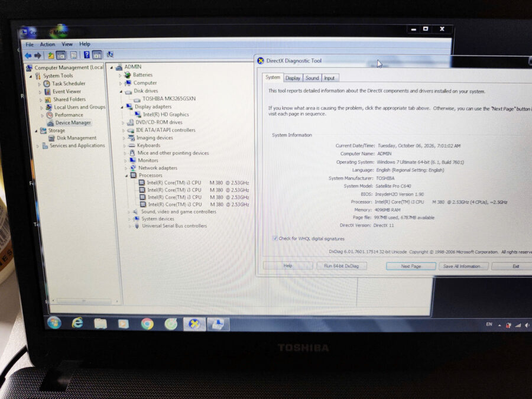Select TOSHIBA MK3265GSXN disk drive
Image resolution: width=532 pixels, height=399 pixels.
[x=168, y=99]
